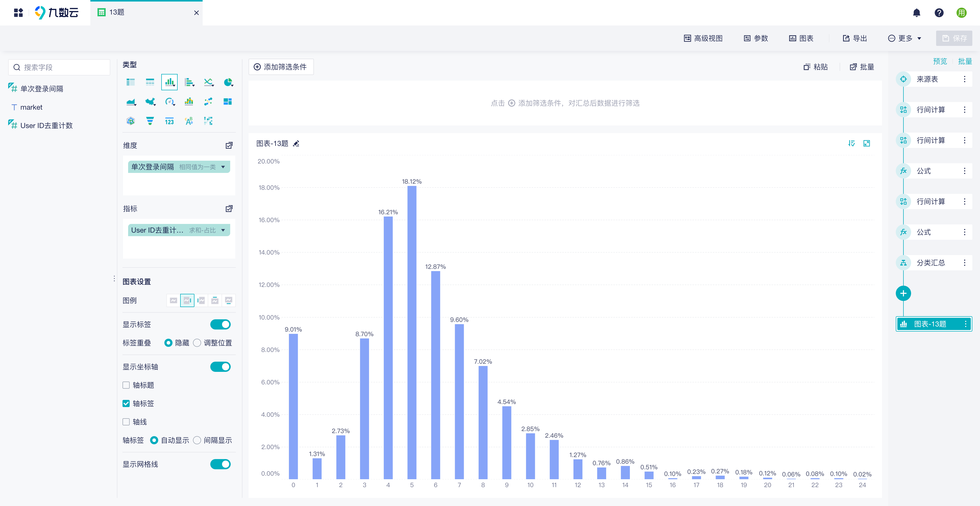Select the horizontal bar chart type icon
The height and width of the screenshot is (506, 980).
pyautogui.click(x=189, y=82)
